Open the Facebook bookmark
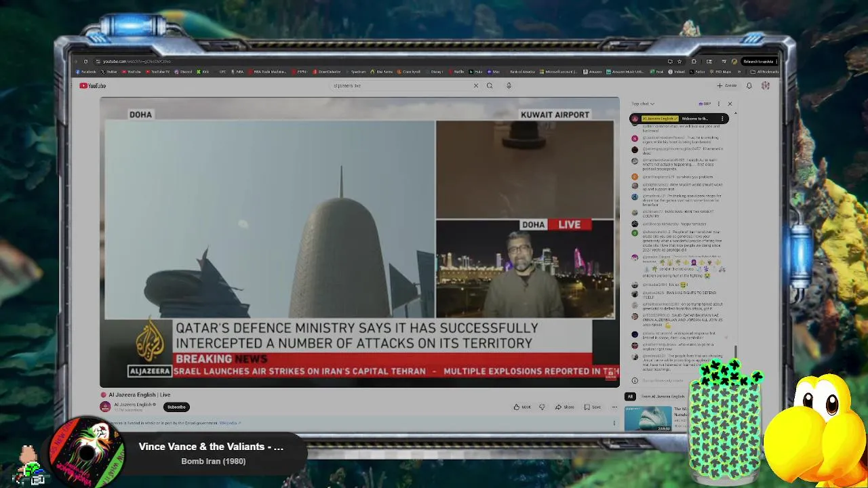The height and width of the screenshot is (488, 868). coord(85,72)
